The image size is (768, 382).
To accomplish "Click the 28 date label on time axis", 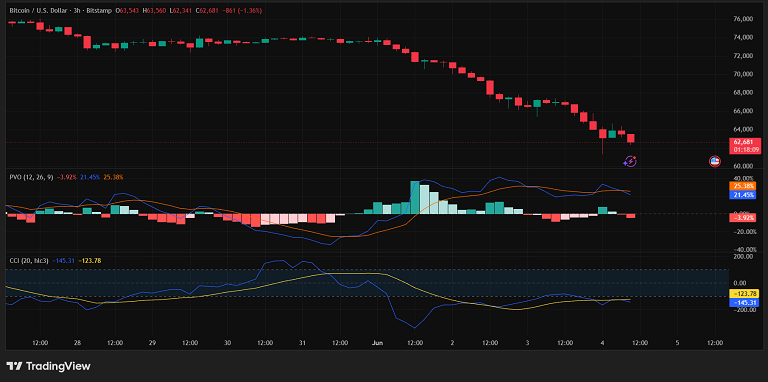I will click(77, 343).
